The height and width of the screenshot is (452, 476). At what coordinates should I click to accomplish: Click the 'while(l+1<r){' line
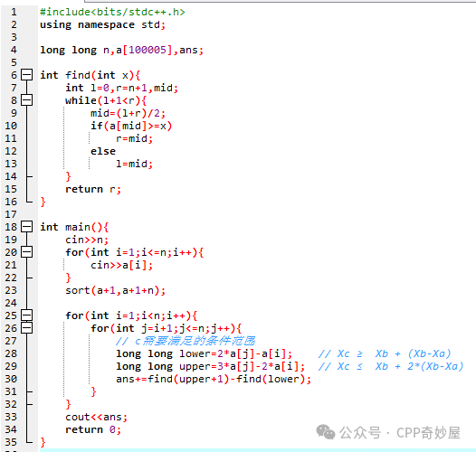106,100
